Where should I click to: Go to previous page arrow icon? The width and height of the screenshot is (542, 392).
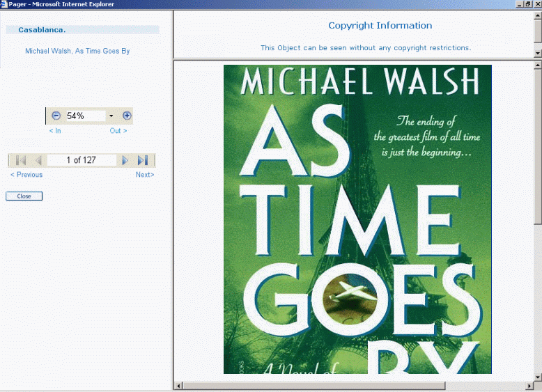click(x=38, y=160)
